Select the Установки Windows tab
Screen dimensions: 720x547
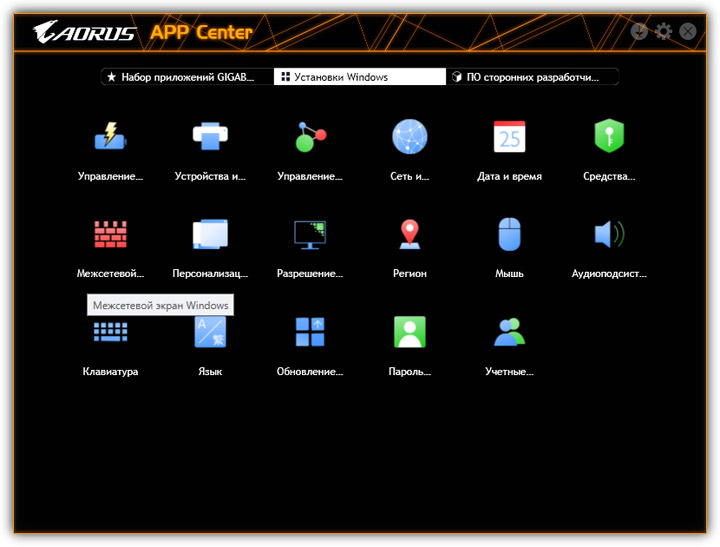pyautogui.click(x=360, y=77)
